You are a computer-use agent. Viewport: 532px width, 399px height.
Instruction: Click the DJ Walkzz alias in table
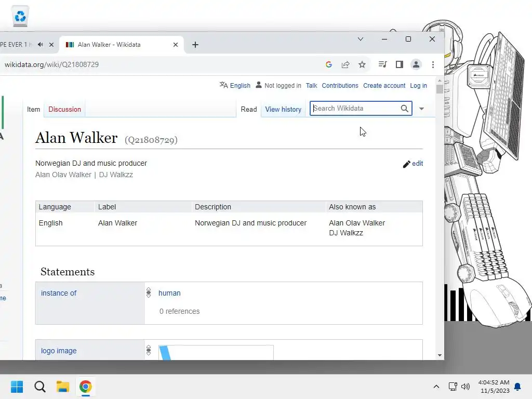[345, 233]
